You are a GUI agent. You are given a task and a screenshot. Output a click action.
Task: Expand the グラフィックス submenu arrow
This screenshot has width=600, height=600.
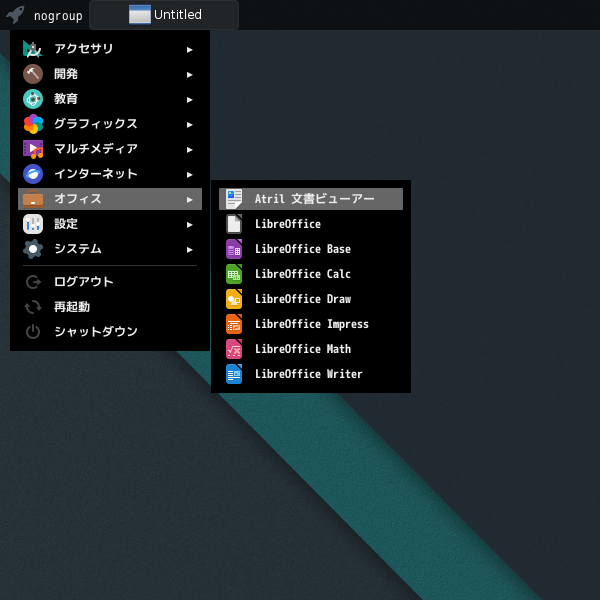189,124
